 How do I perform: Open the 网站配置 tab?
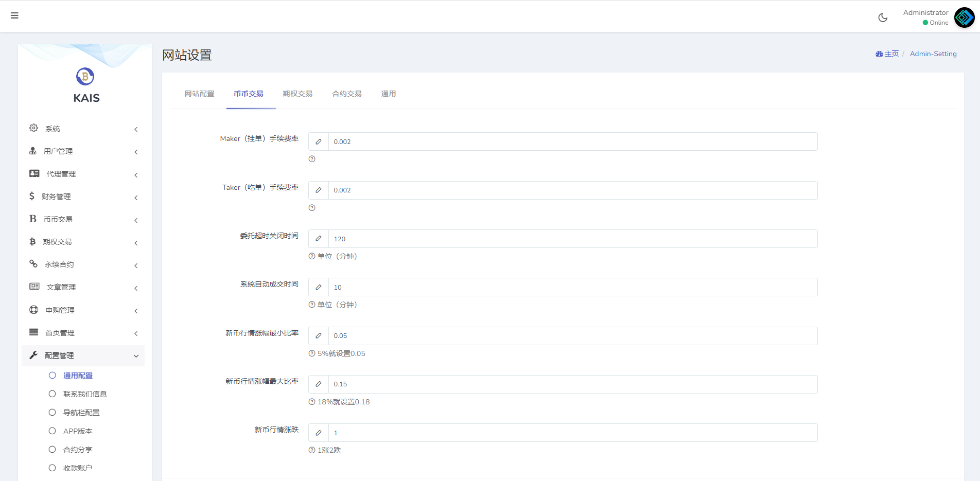(x=200, y=94)
